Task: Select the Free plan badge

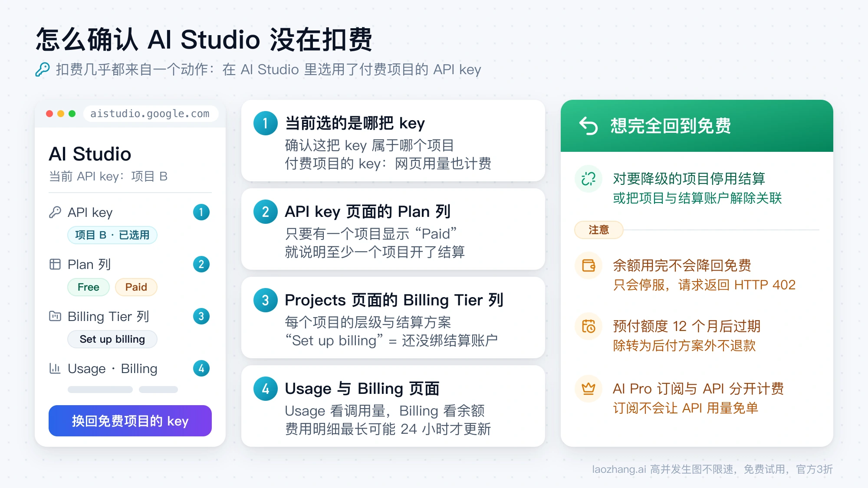Action: pyautogui.click(x=89, y=287)
